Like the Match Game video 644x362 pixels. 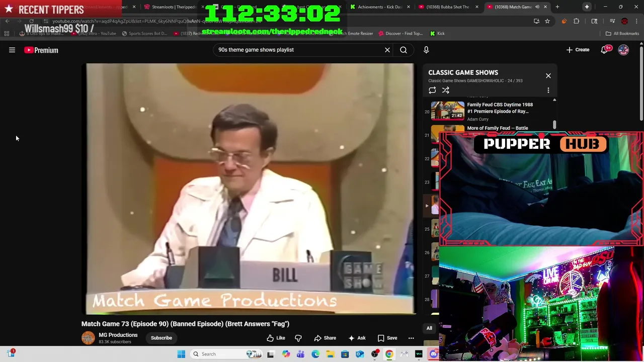[276, 338]
